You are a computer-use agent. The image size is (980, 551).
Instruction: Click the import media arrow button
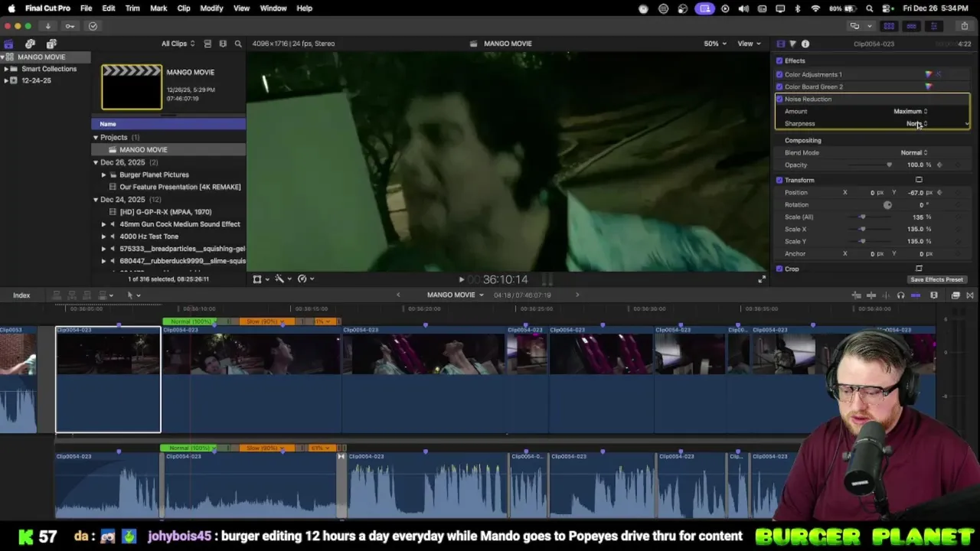(47, 26)
